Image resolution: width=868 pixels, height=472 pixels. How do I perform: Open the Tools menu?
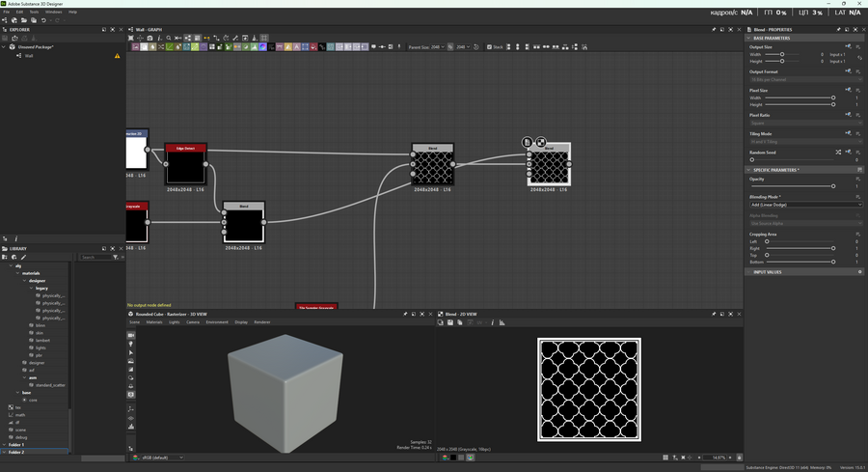(34, 12)
